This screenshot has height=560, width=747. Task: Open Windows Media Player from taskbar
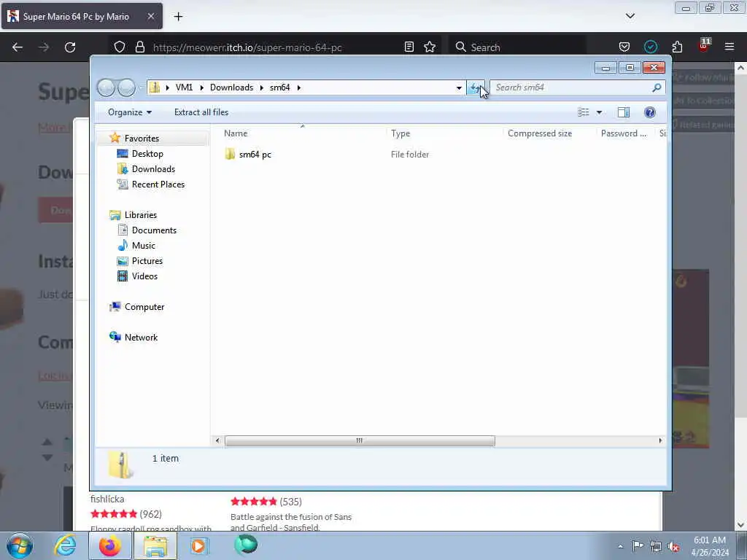(x=198, y=545)
